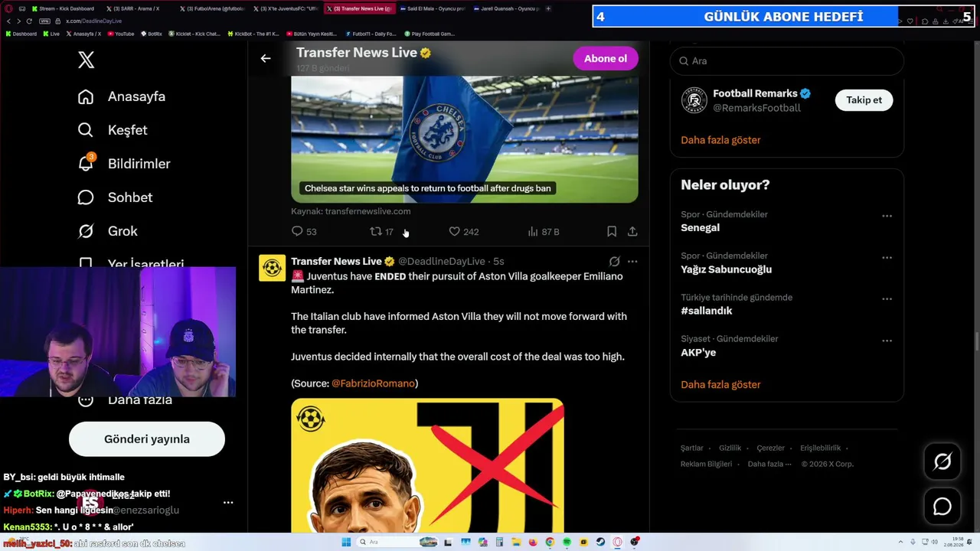Share the Chelsea post

point(632,231)
